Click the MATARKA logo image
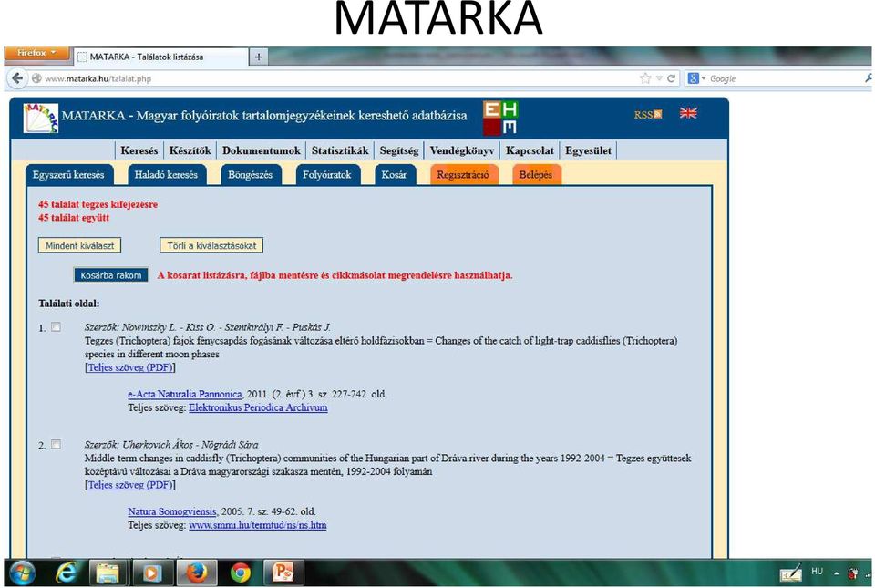 (x=41, y=118)
